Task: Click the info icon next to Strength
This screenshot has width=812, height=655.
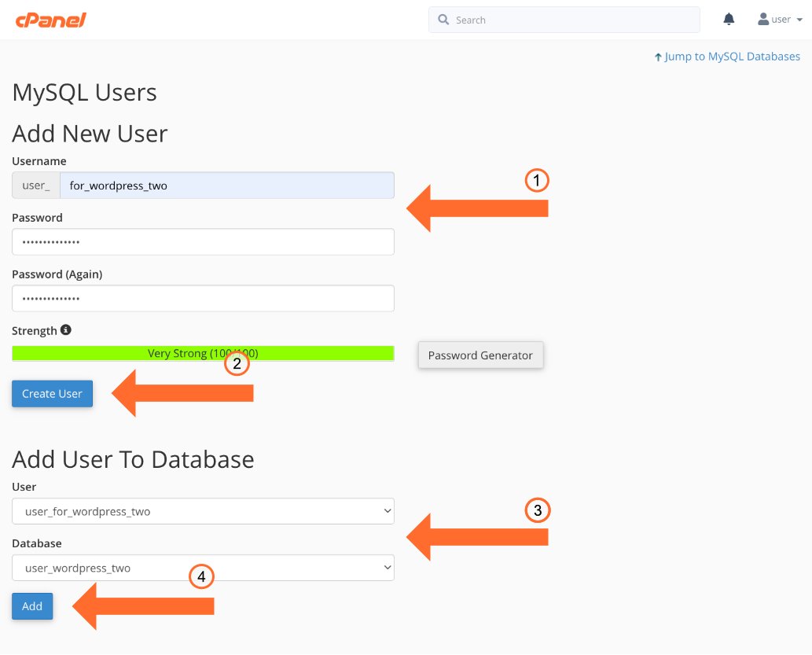Action: (64, 330)
